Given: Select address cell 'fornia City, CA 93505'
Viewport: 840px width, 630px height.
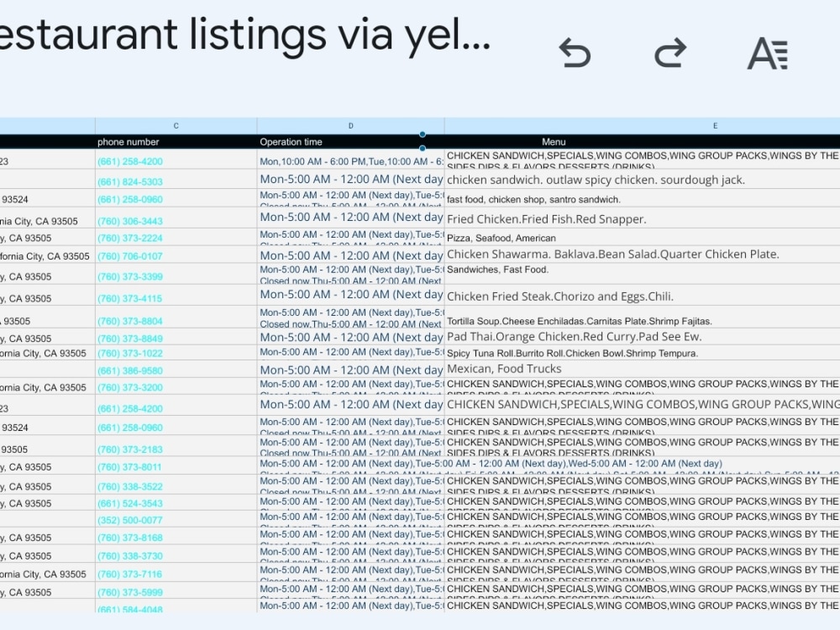Looking at the screenshot, I should coord(48,256).
